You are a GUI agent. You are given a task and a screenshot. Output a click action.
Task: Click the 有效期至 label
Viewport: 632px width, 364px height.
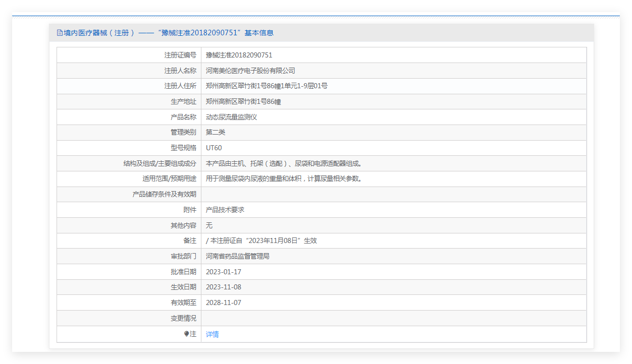tap(183, 302)
